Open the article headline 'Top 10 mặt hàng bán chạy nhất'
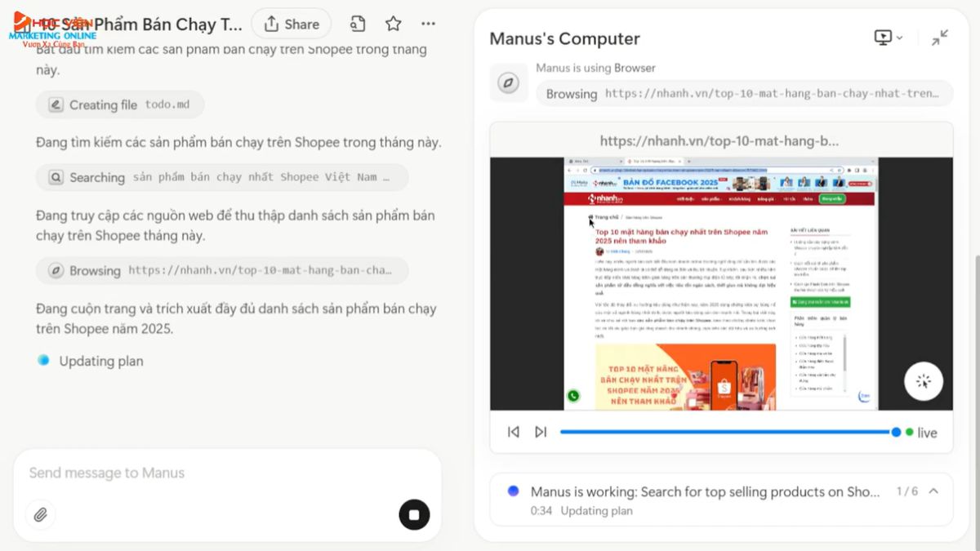Screen dimensions: 980x551 [x=682, y=237]
